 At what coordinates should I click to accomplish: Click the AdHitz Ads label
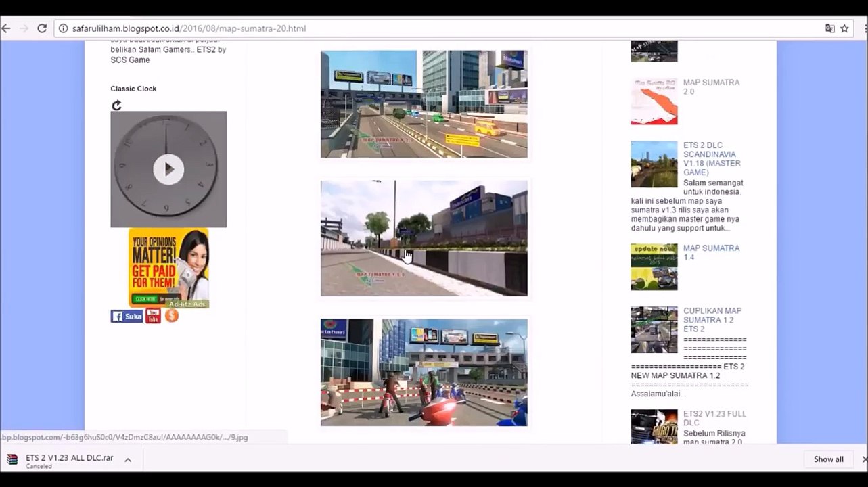point(187,304)
